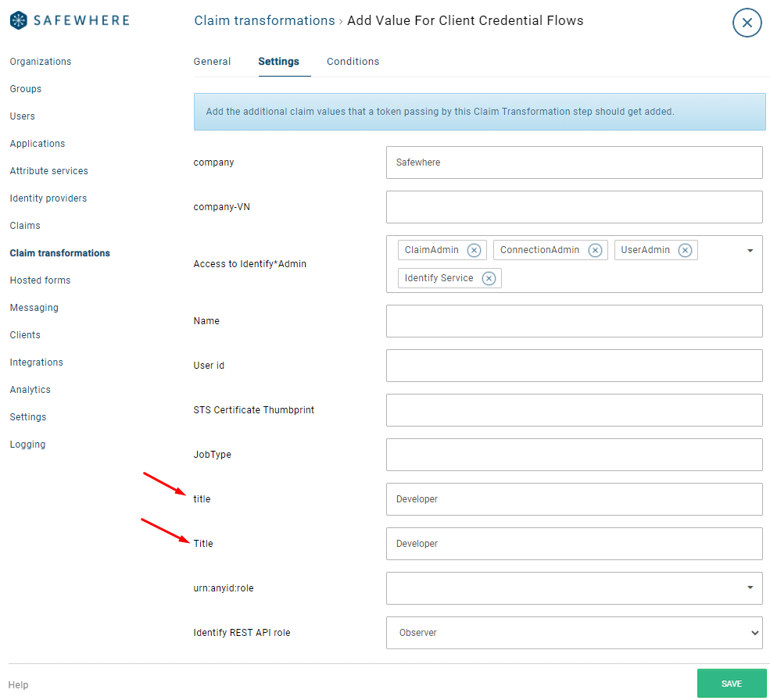Open Analytics

pos(30,390)
